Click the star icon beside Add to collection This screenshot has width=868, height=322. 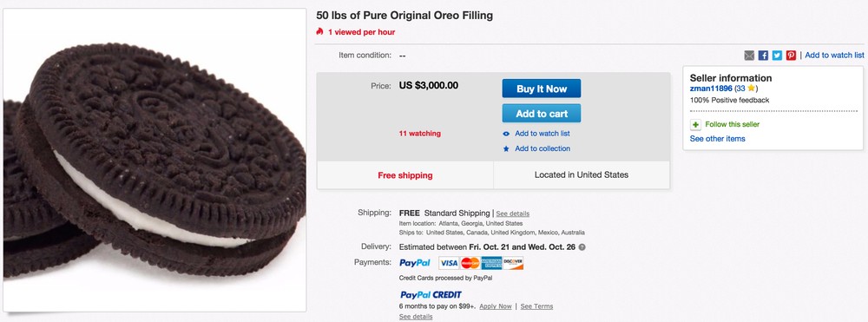(x=506, y=148)
